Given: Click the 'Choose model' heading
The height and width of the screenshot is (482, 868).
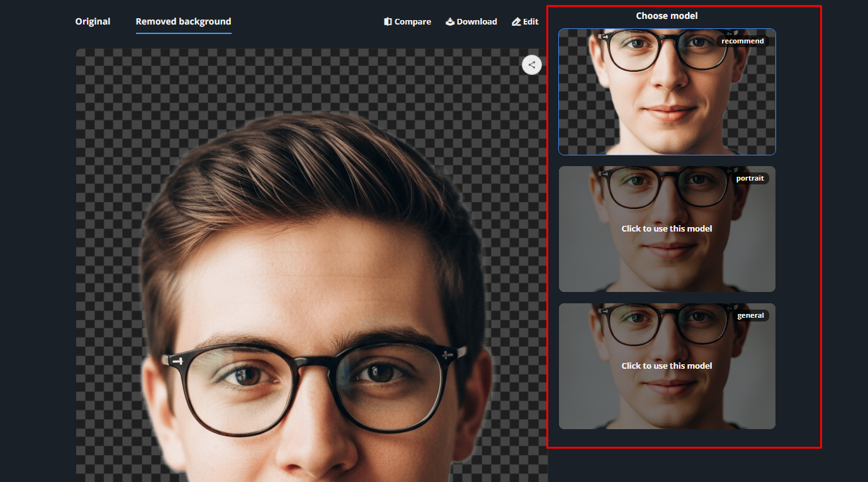Looking at the screenshot, I should [667, 16].
